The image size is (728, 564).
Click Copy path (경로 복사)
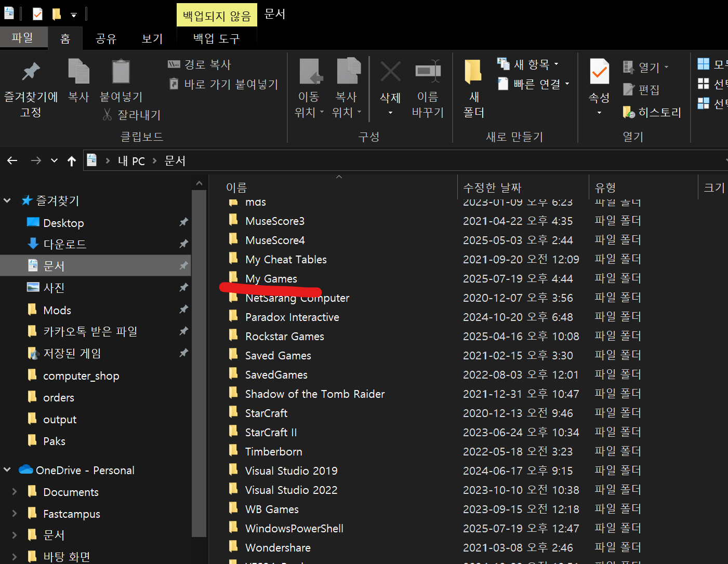[x=200, y=64]
